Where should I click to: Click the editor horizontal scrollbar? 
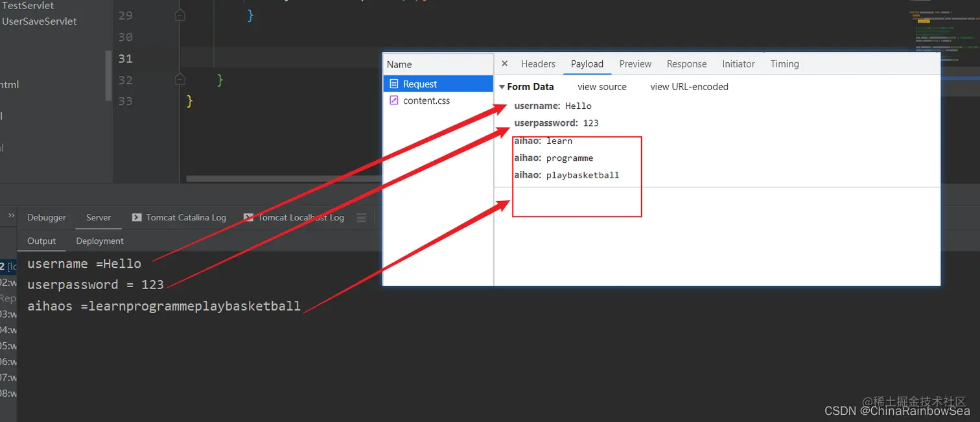pos(284,178)
